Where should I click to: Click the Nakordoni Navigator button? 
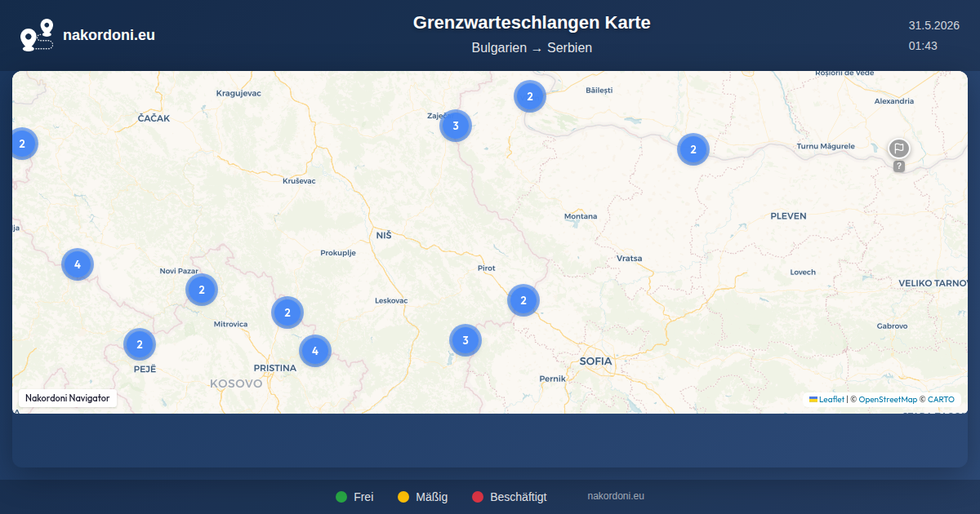(x=68, y=398)
